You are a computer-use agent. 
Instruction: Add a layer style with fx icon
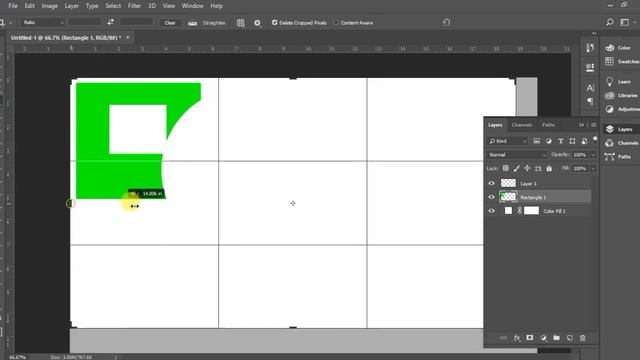point(517,338)
